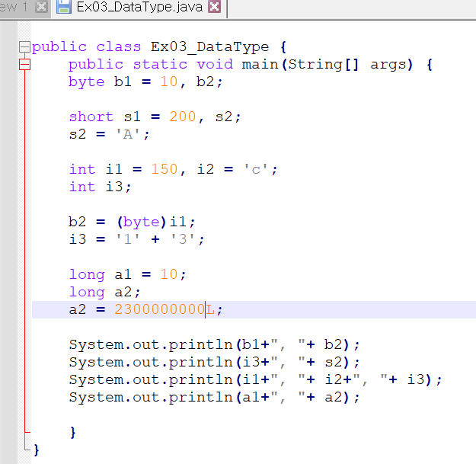Click the number 2300000000L on highlighted line
Viewport: 476px width, 464px height.
[x=165, y=310]
